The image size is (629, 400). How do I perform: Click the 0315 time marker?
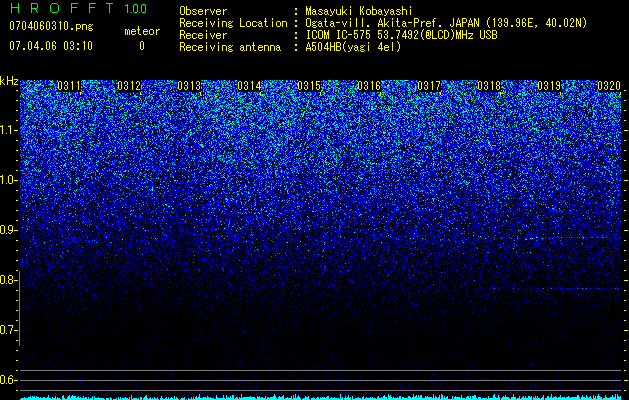coord(309,86)
